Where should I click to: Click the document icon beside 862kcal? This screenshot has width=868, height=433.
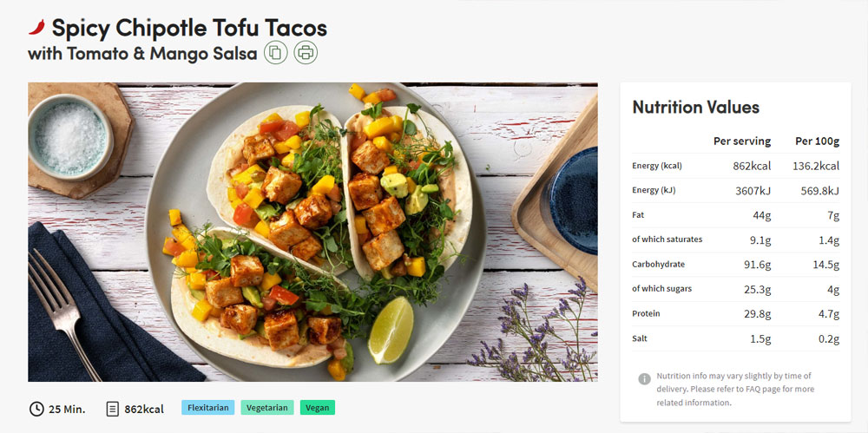point(112,410)
